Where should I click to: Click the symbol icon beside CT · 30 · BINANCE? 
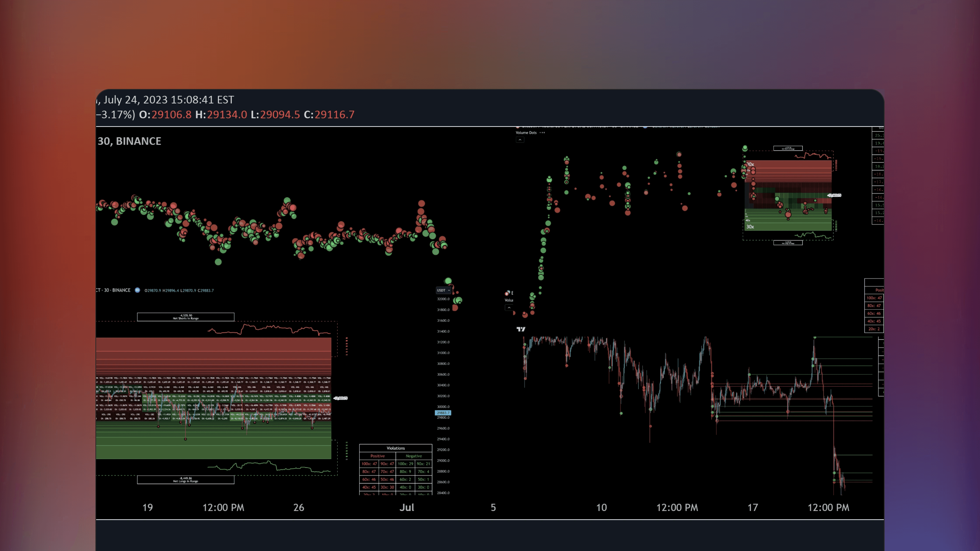tap(138, 290)
